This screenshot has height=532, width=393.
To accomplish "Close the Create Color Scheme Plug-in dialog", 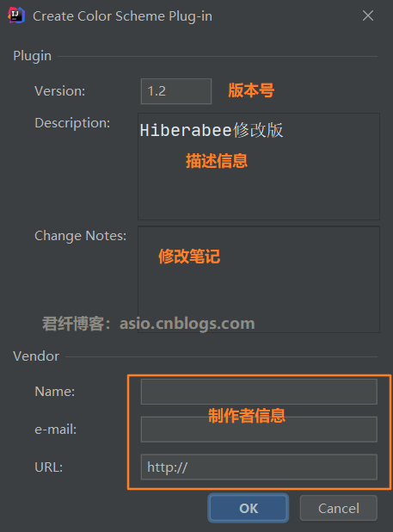I will tap(368, 15).
